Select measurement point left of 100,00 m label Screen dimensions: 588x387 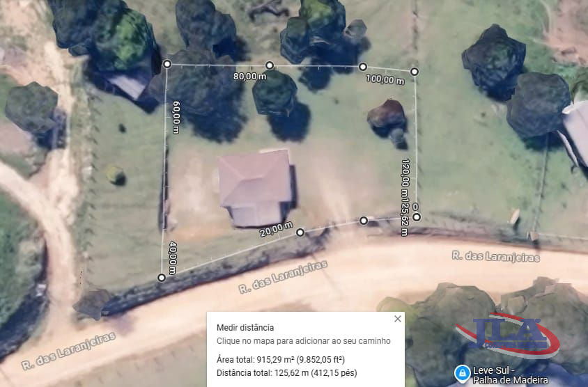363,67
